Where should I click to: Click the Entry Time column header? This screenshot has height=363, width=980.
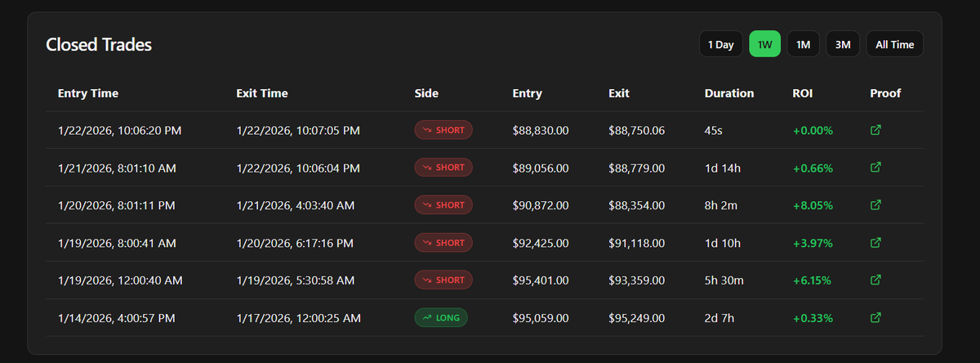click(88, 93)
